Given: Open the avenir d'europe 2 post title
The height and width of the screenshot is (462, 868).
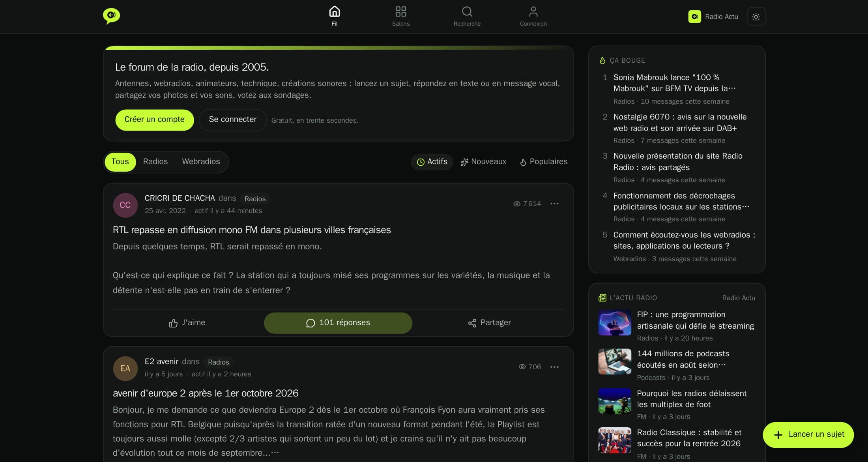Looking at the screenshot, I should click(x=206, y=393).
